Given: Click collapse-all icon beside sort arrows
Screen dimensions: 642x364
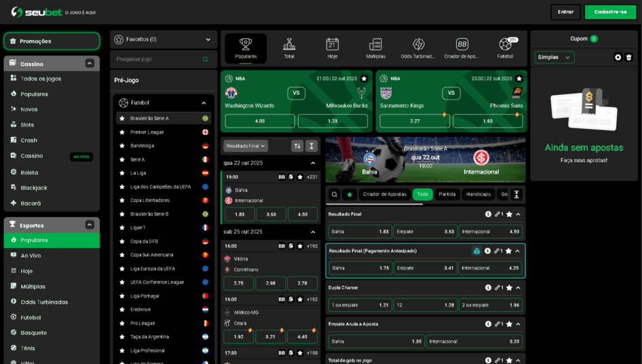Looking at the screenshot, I should (311, 146).
